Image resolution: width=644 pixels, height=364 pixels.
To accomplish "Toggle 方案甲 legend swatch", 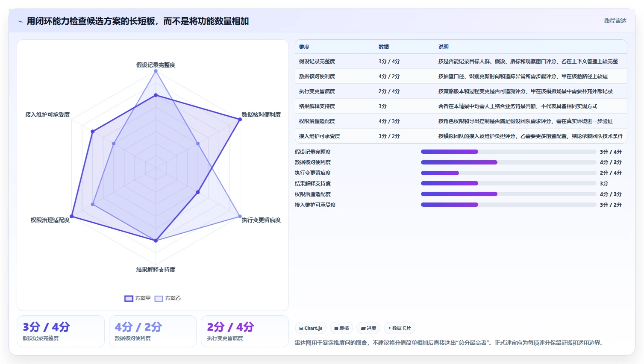I will point(129,298).
